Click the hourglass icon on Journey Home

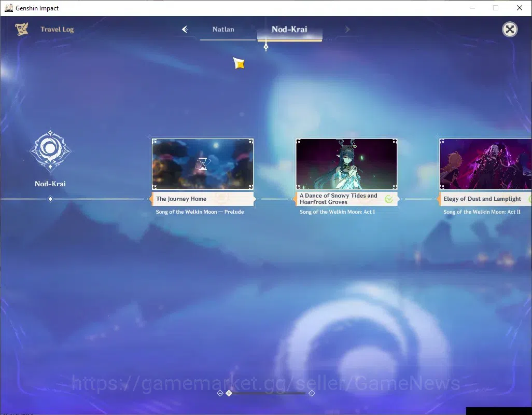pos(203,164)
